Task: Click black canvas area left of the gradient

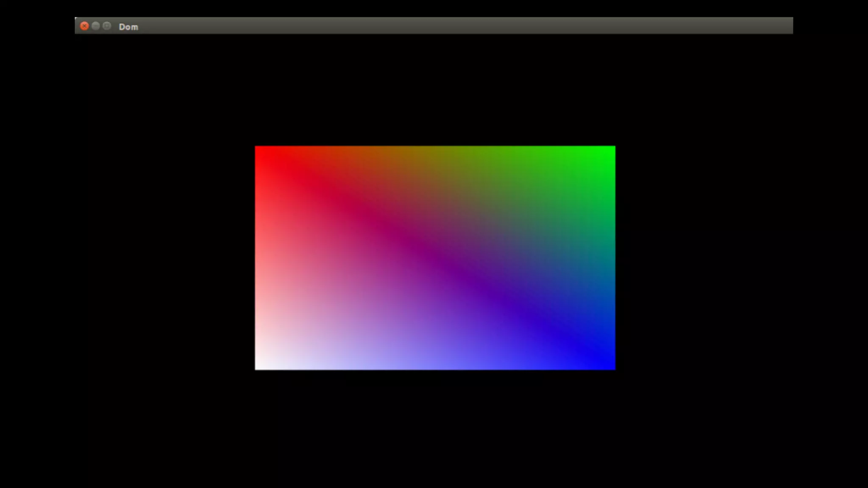Action: coord(165,258)
